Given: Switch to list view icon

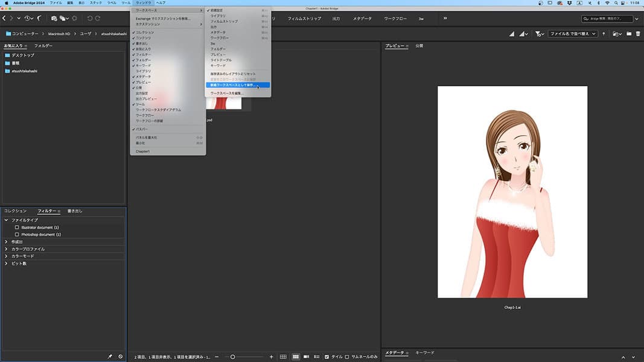Looking at the screenshot, I should (x=317, y=357).
